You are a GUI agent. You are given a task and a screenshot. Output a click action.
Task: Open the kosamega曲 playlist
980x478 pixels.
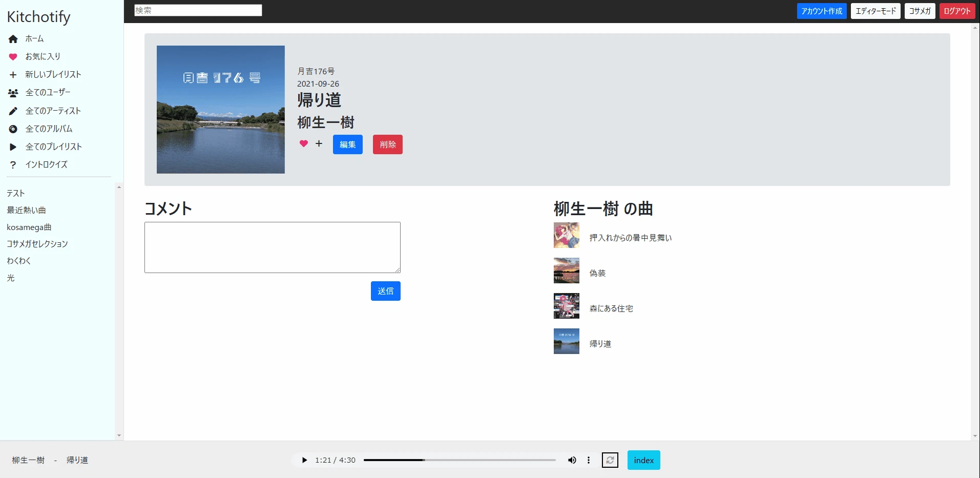[x=29, y=227]
